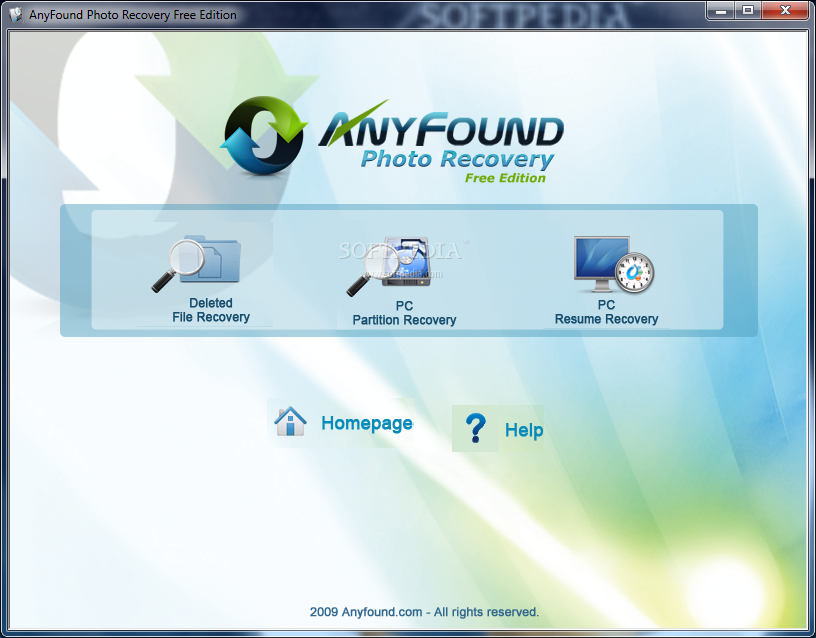This screenshot has width=816, height=638.
Task: Open the Deleted File Recovery folder icon
Action: (x=196, y=264)
